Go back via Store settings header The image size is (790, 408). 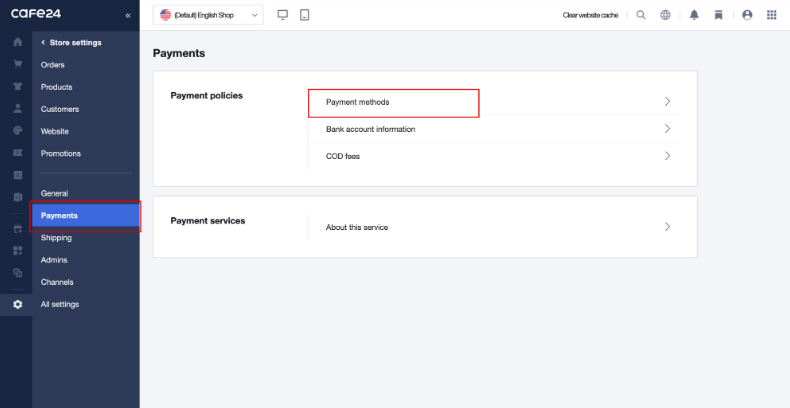coord(71,42)
